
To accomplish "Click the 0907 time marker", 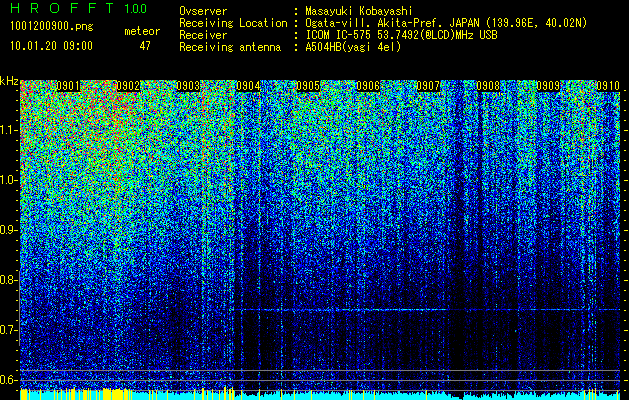I will tap(428, 86).
